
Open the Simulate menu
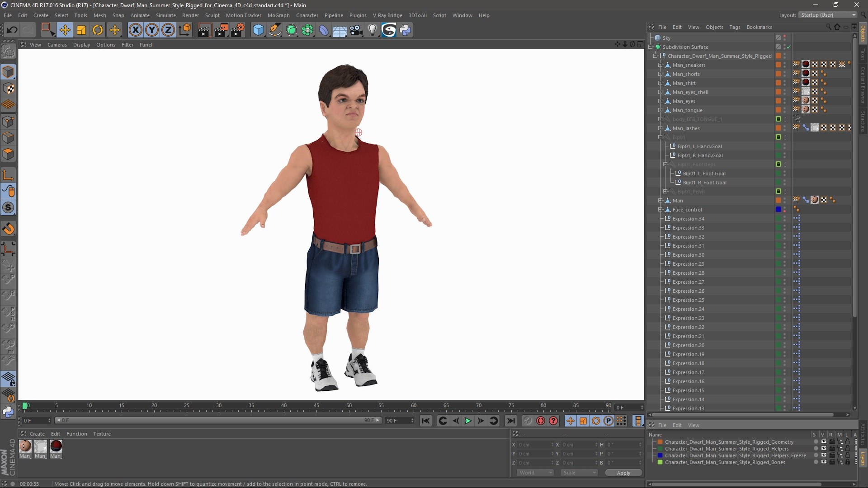165,15
